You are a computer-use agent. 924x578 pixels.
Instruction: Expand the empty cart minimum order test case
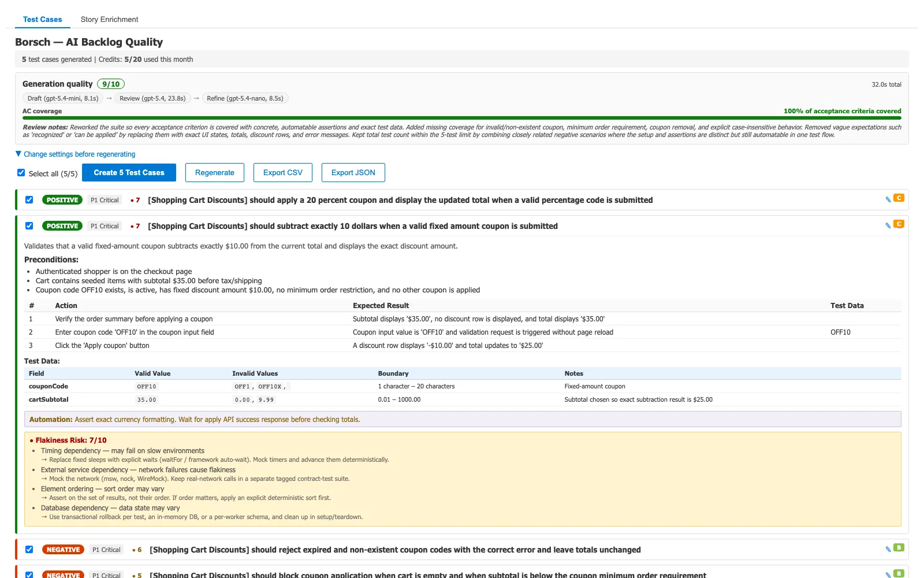pyautogui.click(x=428, y=575)
